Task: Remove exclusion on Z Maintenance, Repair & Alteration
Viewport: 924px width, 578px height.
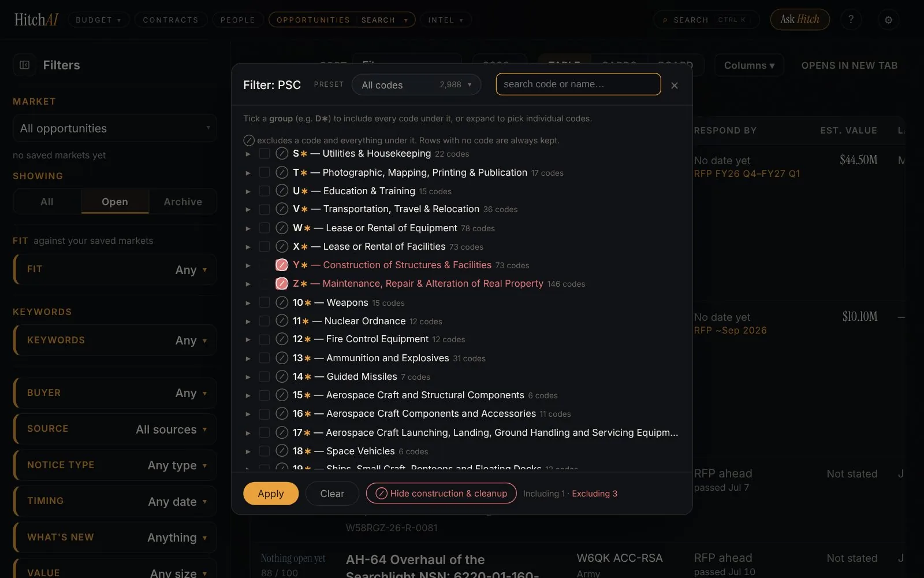Action: 282,283
